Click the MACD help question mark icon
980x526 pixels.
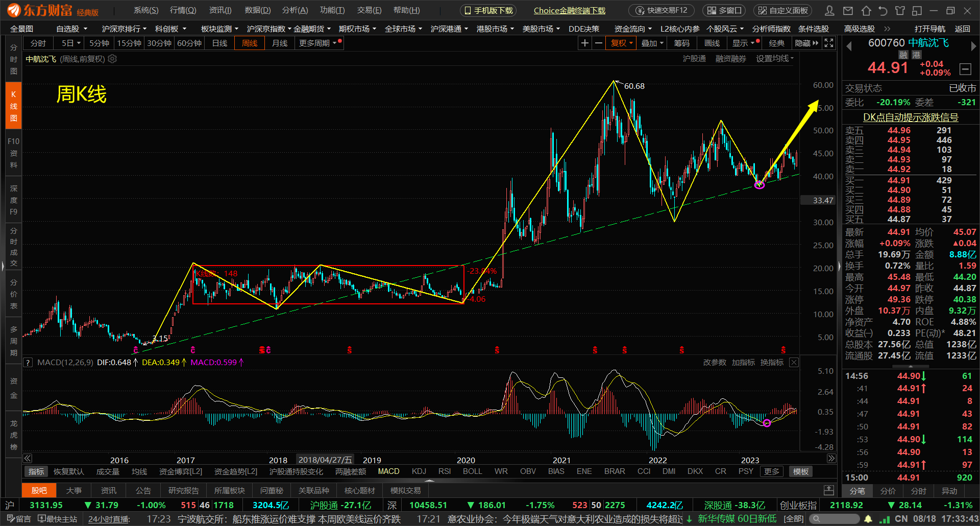pos(29,363)
